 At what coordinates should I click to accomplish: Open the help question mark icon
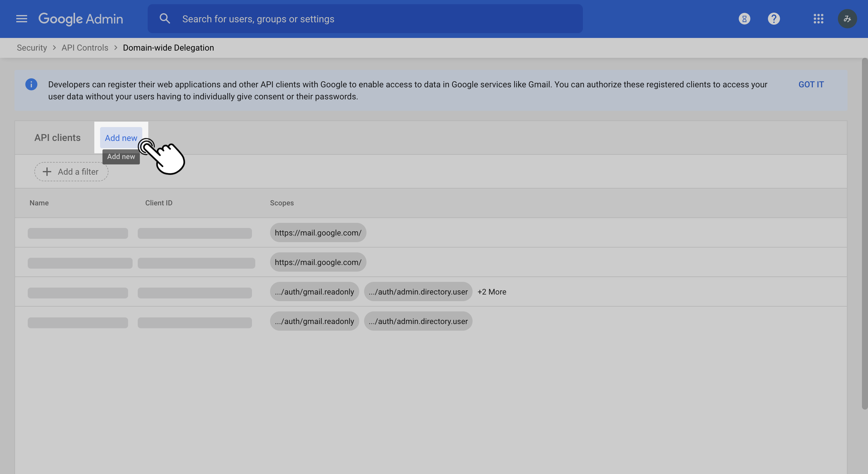774,19
